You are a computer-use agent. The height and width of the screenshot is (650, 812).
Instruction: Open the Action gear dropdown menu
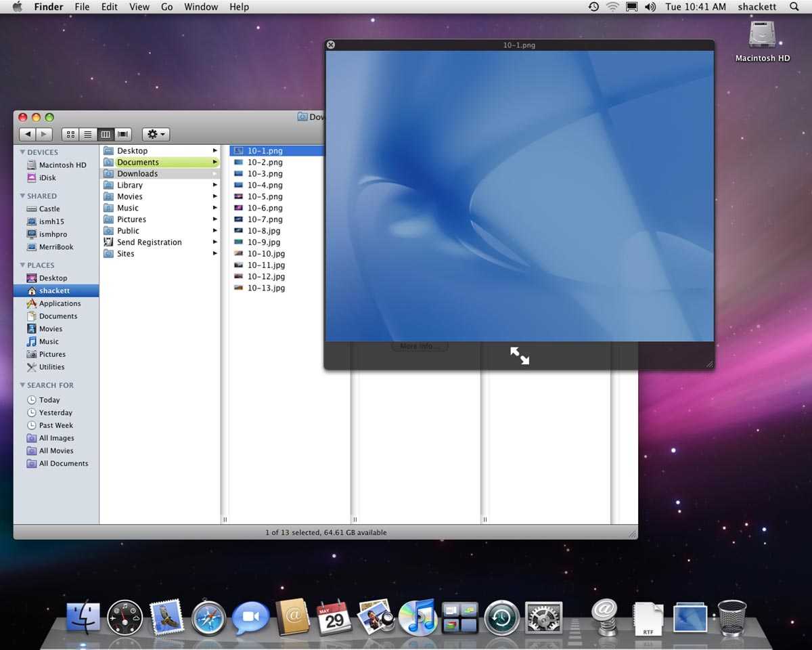156,134
